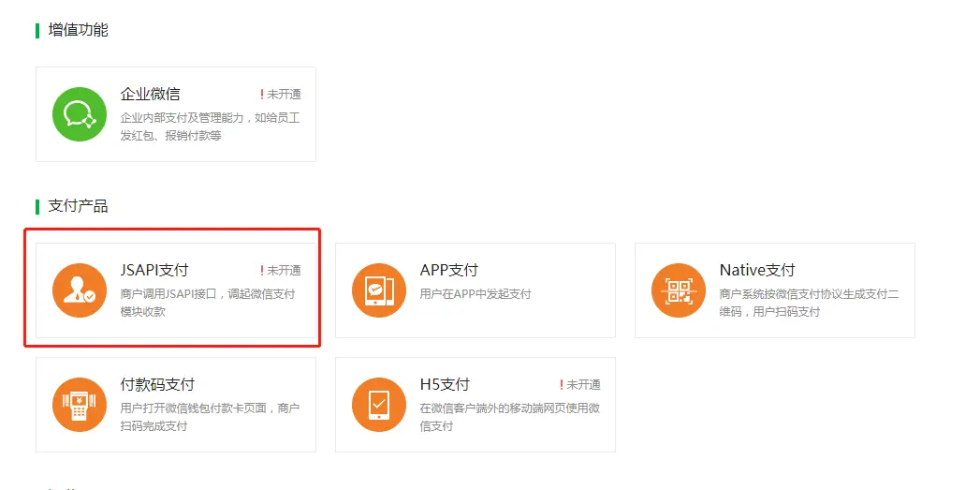Click description 在微信客户端外的移动端网页使用微信支付
Screen dimensions: 980x490
(510, 417)
